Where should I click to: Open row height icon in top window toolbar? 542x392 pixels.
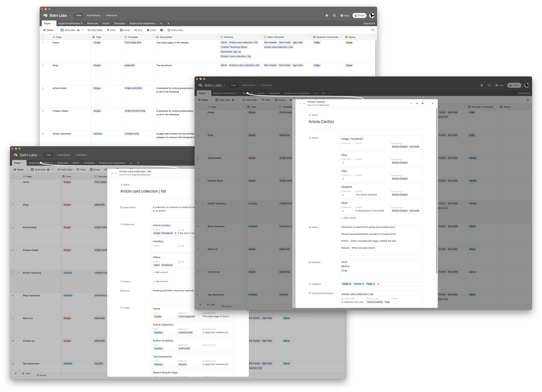[162, 30]
